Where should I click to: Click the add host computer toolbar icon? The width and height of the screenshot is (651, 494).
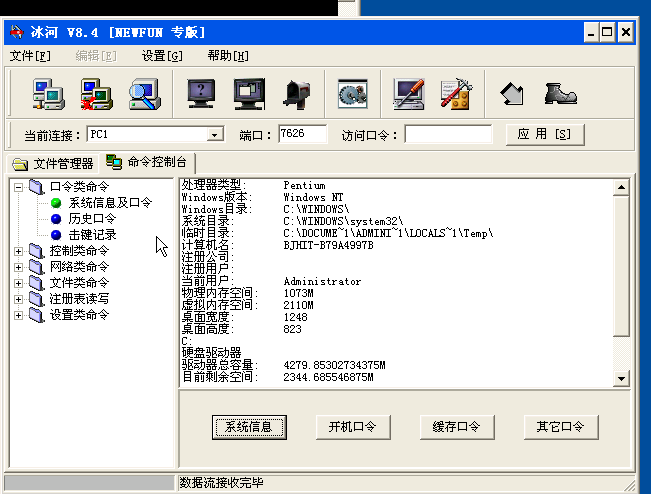pyautogui.click(x=49, y=94)
